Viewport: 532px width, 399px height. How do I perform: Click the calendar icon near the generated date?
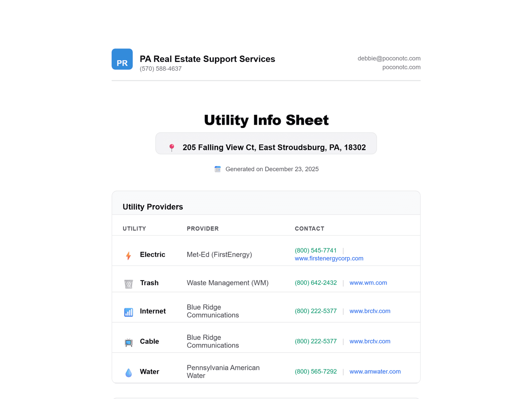pyautogui.click(x=217, y=169)
